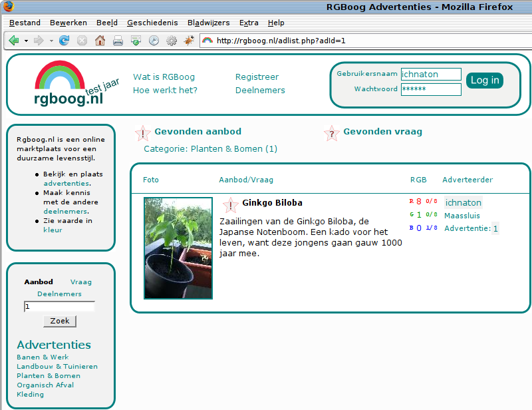Click the Wachtwoord password field
Image resolution: width=532 pixels, height=410 pixels.
[431, 89]
